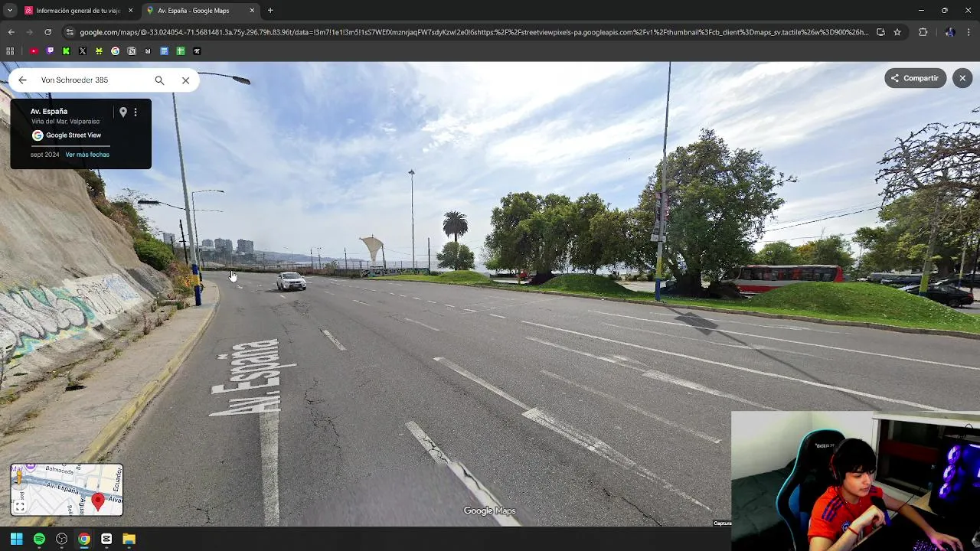Open the three-dot menu in the Street View card
Viewport: 980px width, 551px height.
click(136, 112)
